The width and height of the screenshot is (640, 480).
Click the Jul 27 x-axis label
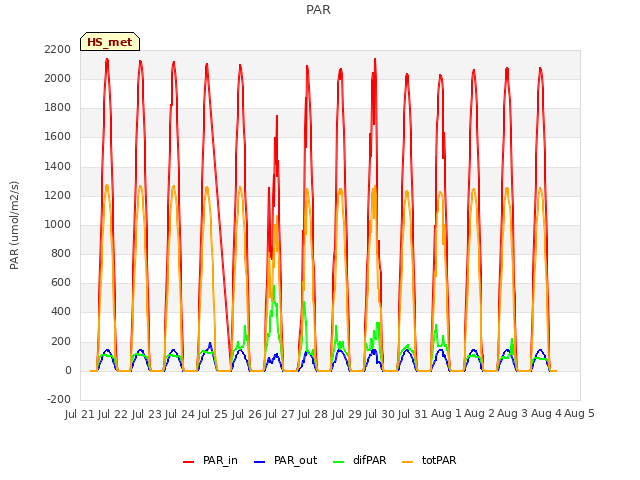280,414
